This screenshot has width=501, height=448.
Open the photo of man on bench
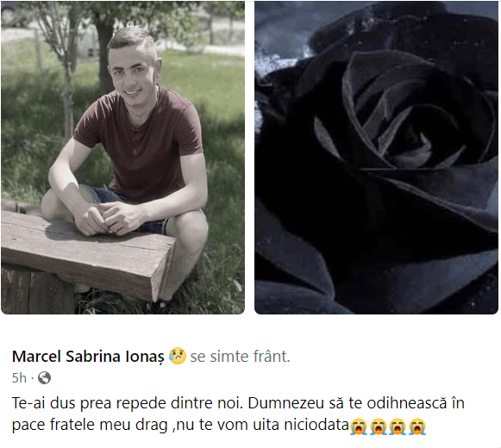pyautogui.click(x=122, y=158)
